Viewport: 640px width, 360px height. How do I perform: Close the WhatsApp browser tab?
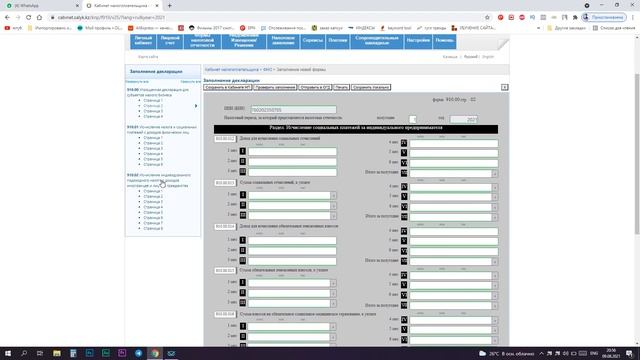pyautogui.click(x=78, y=6)
